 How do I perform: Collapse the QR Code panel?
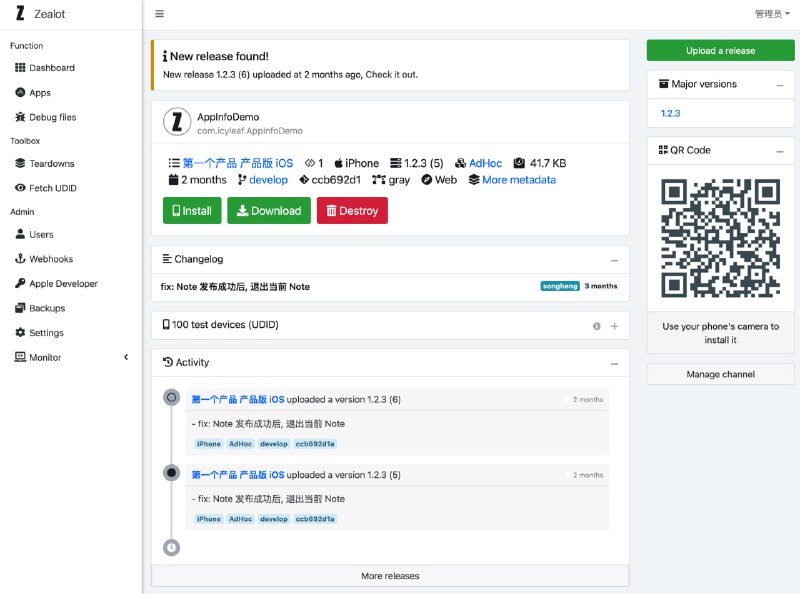779,151
